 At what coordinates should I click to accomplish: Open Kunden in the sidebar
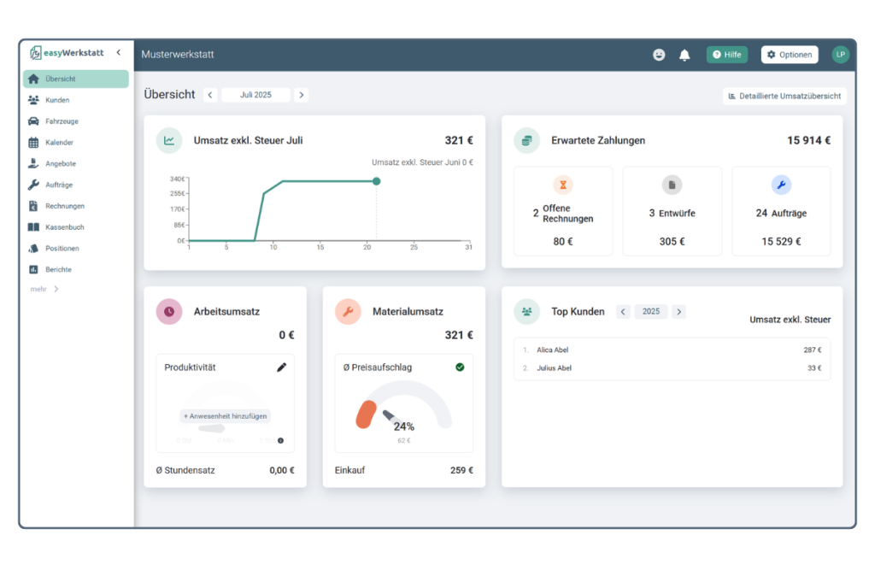57,100
